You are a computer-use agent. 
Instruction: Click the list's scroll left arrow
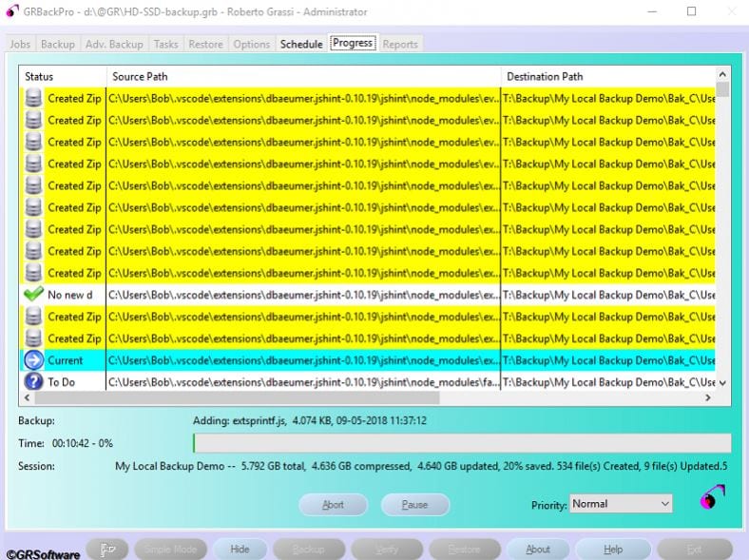27,397
